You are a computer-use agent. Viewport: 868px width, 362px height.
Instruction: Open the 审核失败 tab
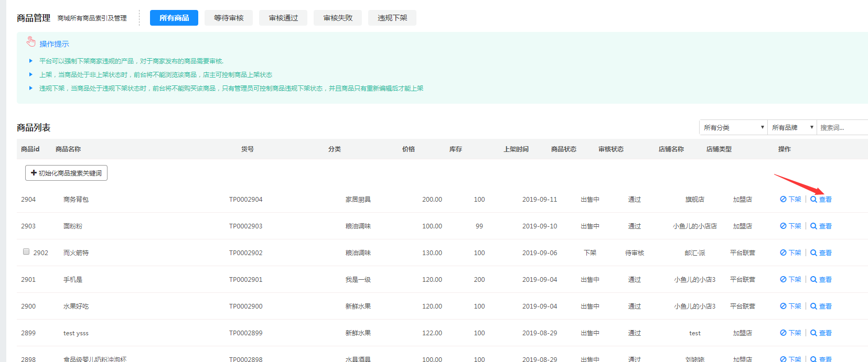(338, 18)
